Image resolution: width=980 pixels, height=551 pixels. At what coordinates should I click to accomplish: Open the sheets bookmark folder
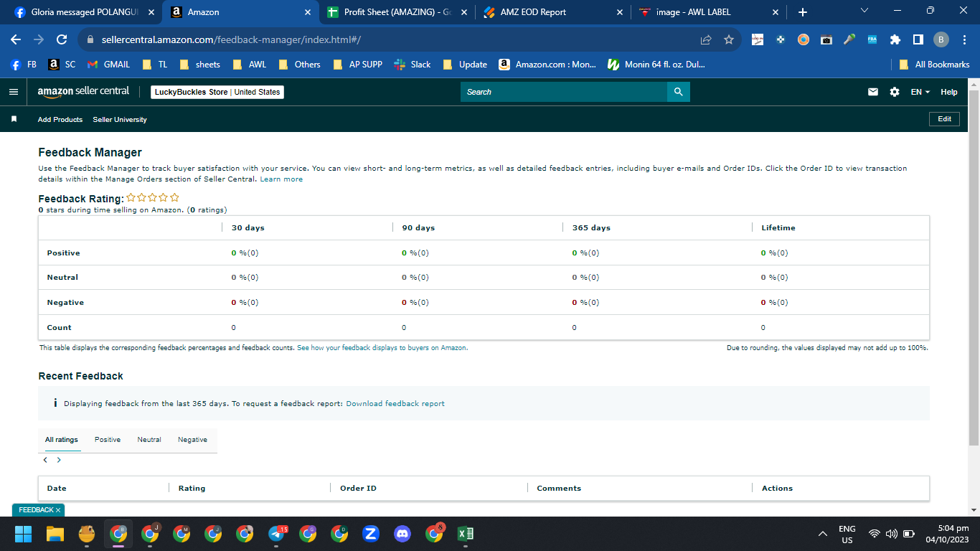tap(199, 65)
